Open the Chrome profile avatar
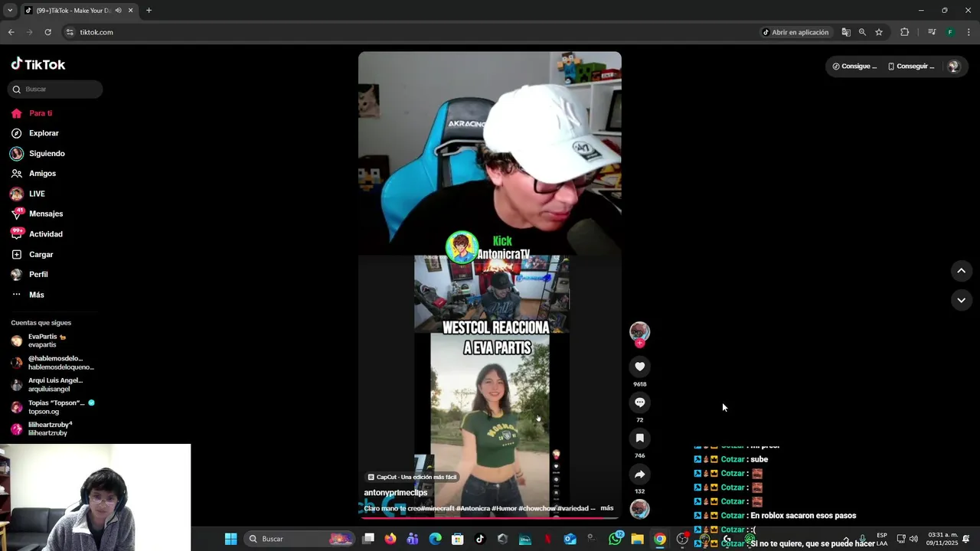The height and width of the screenshot is (551, 980). pos(950,32)
